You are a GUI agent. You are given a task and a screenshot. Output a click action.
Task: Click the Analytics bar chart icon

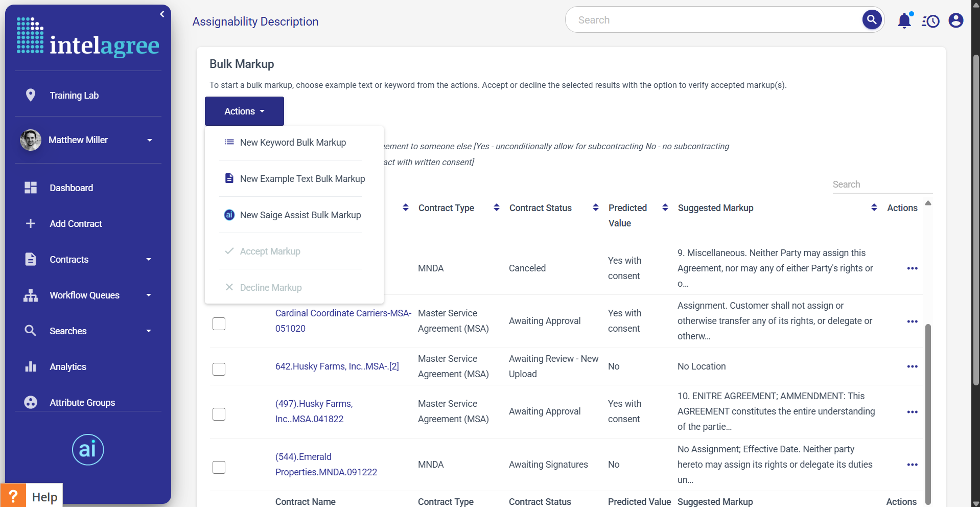[x=31, y=366]
